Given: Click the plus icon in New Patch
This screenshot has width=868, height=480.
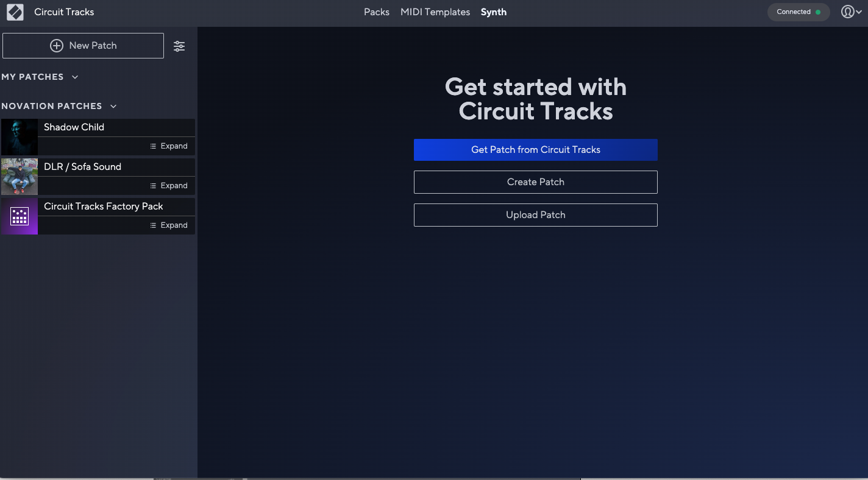Looking at the screenshot, I should pos(57,46).
